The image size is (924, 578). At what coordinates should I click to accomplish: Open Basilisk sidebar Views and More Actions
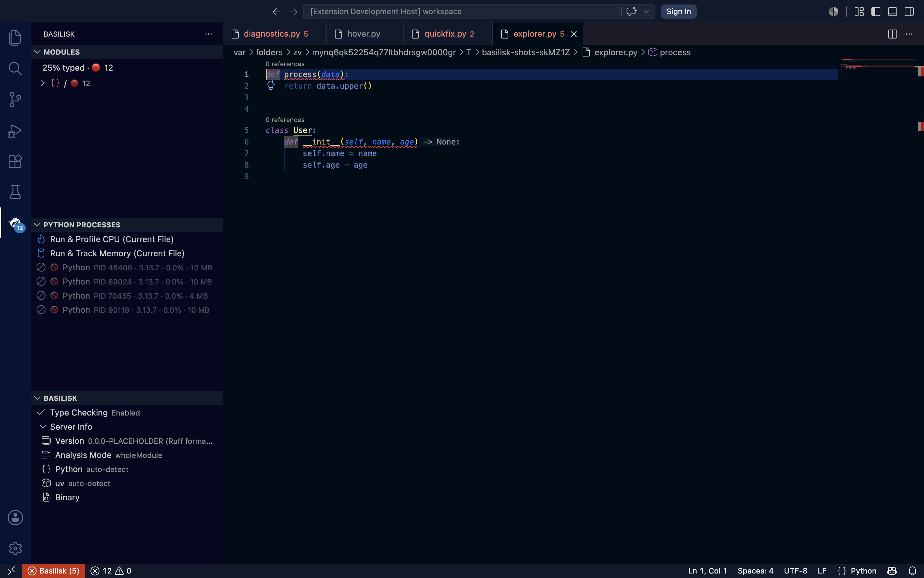click(x=209, y=34)
